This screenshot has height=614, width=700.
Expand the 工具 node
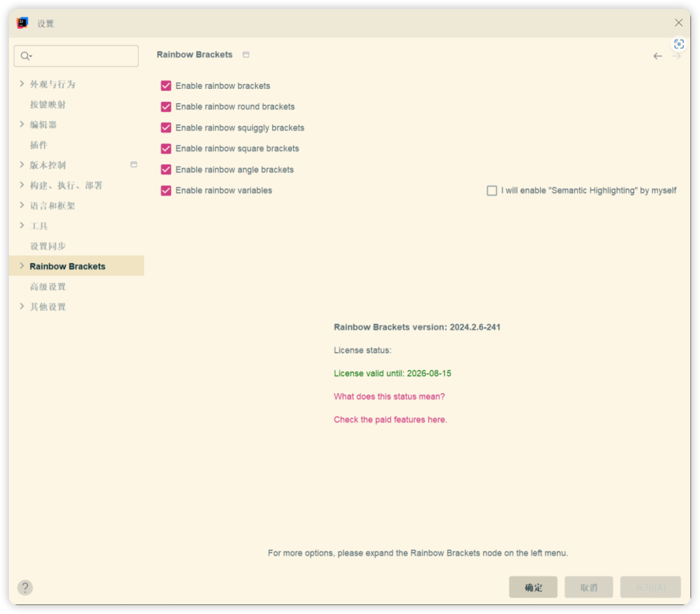click(x=21, y=225)
